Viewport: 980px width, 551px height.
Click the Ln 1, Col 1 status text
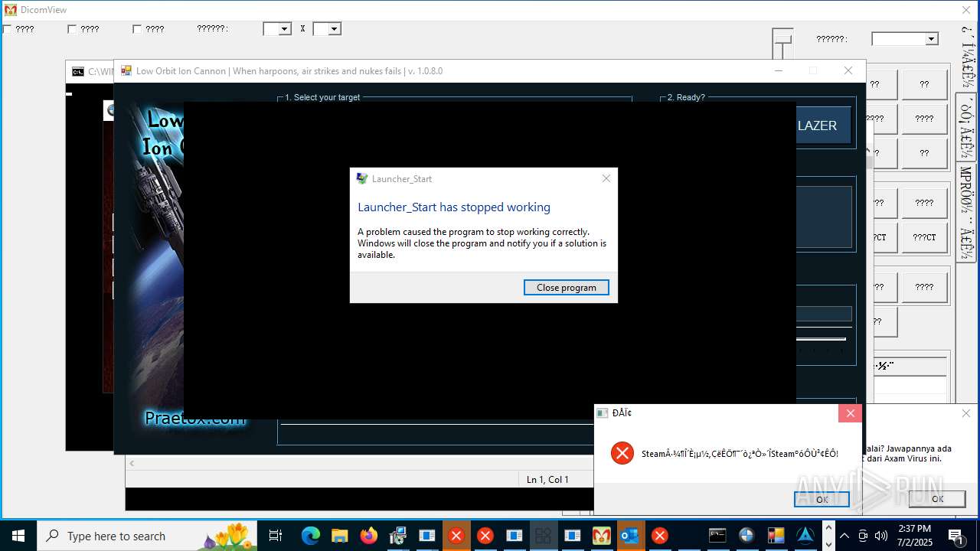[547, 480]
